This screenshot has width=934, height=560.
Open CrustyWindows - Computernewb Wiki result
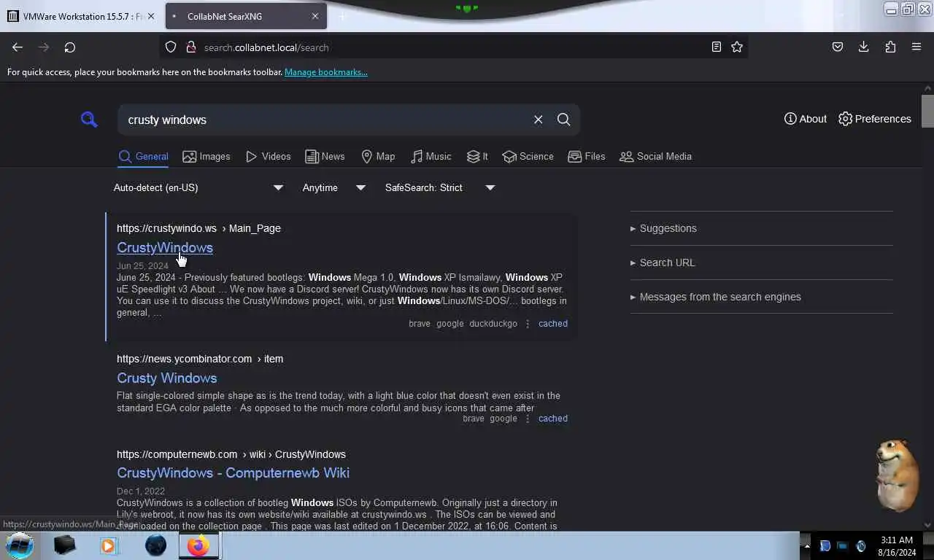[x=233, y=472]
